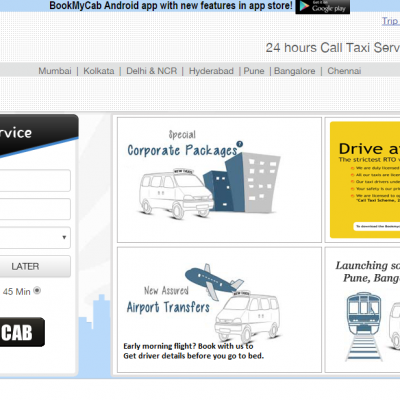Select Pune city
Image resolution: width=400 pixels, height=400 pixels.
pos(254,71)
